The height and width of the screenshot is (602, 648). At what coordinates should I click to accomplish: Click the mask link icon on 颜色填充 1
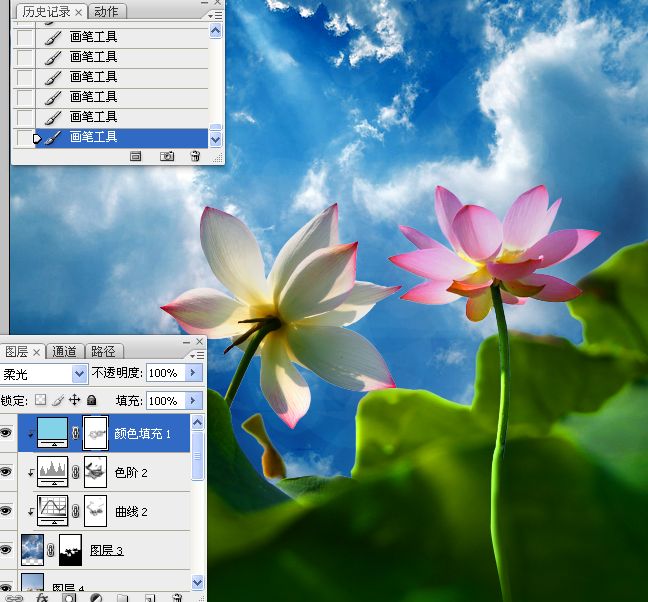[x=75, y=433]
